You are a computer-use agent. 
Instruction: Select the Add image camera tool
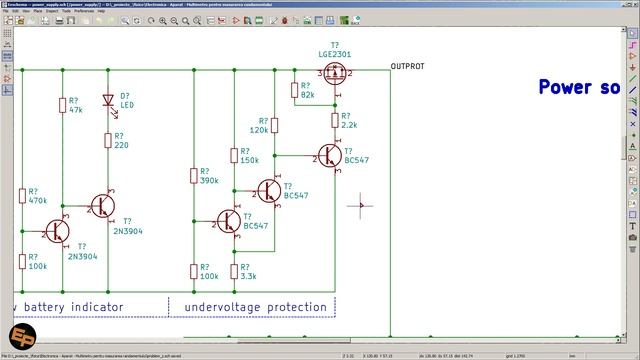(633, 237)
